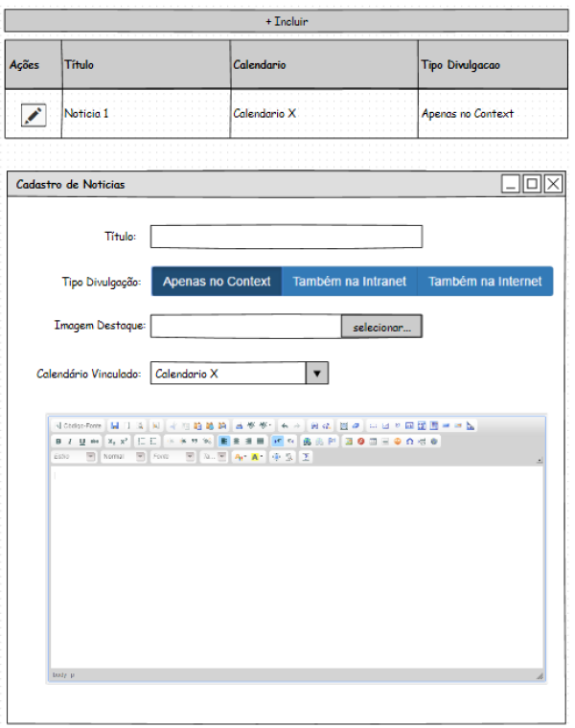Viewport: 575px width, 728px height.
Task: Select 'Também na Internet' option
Action: tap(485, 282)
